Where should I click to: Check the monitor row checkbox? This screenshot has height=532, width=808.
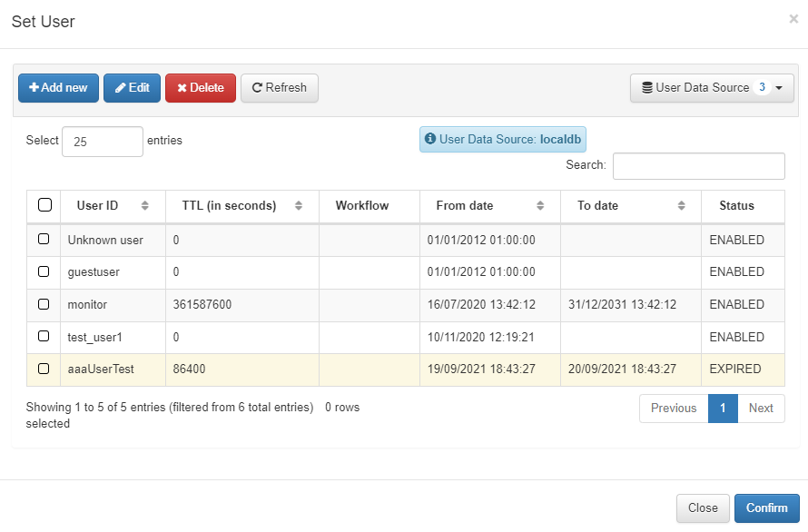point(44,304)
